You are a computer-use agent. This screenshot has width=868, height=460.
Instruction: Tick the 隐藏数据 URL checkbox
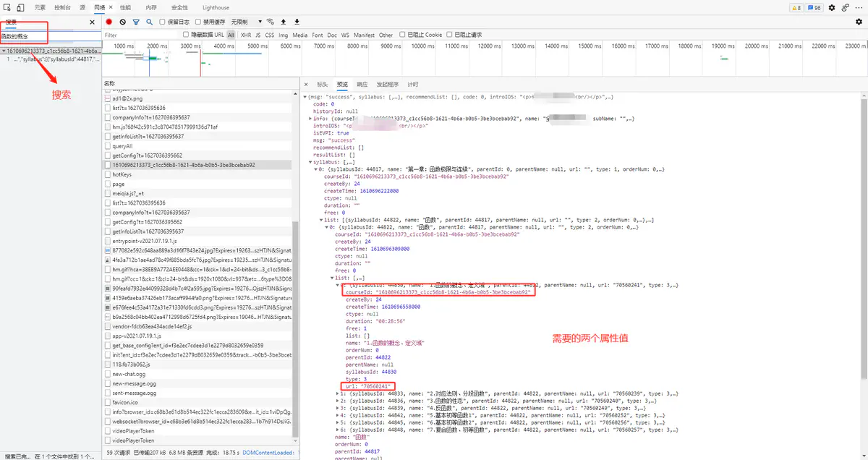(186, 35)
